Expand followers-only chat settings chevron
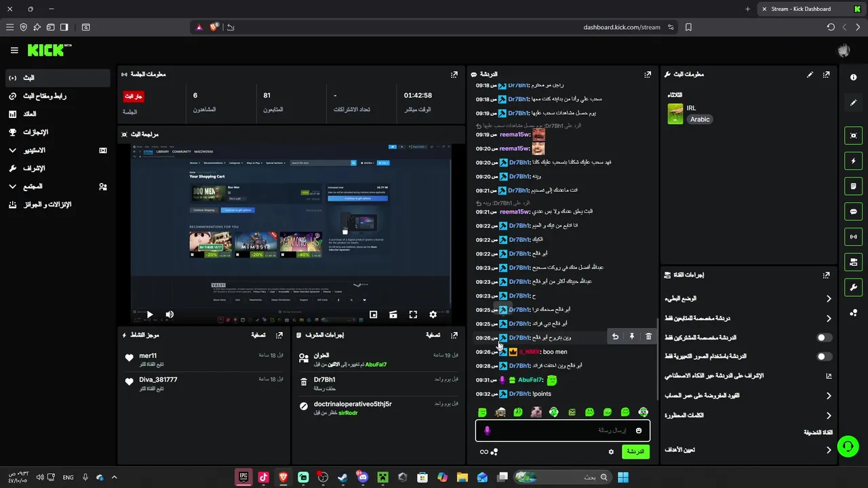The height and width of the screenshot is (488, 868). point(829,319)
